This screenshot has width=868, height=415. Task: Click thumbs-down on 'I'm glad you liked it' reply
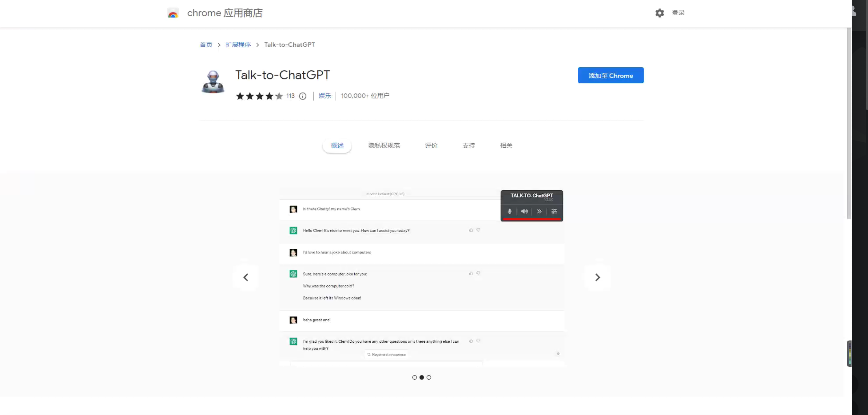478,341
